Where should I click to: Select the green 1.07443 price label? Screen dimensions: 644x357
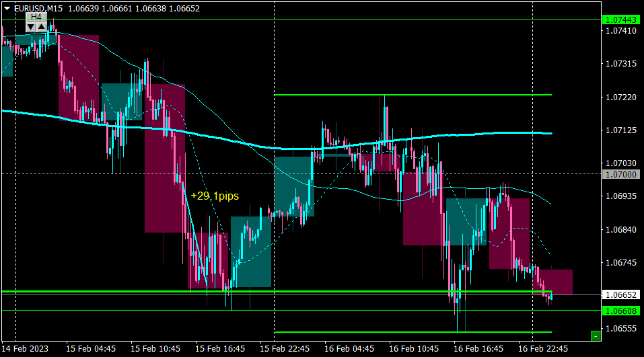(x=621, y=19)
